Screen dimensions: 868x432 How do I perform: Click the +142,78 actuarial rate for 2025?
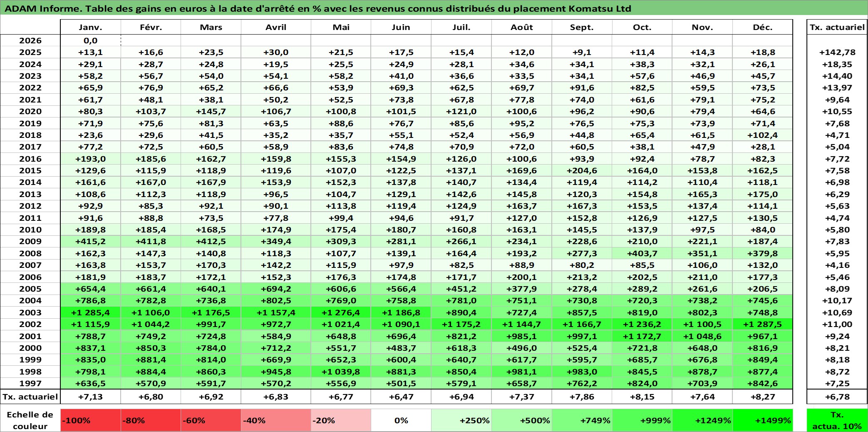pyautogui.click(x=837, y=52)
